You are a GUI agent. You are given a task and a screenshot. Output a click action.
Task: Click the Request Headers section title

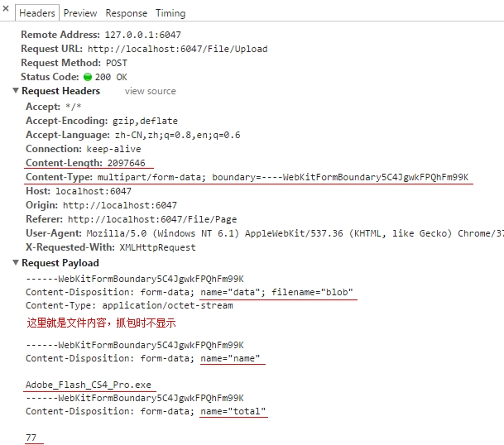60,91
